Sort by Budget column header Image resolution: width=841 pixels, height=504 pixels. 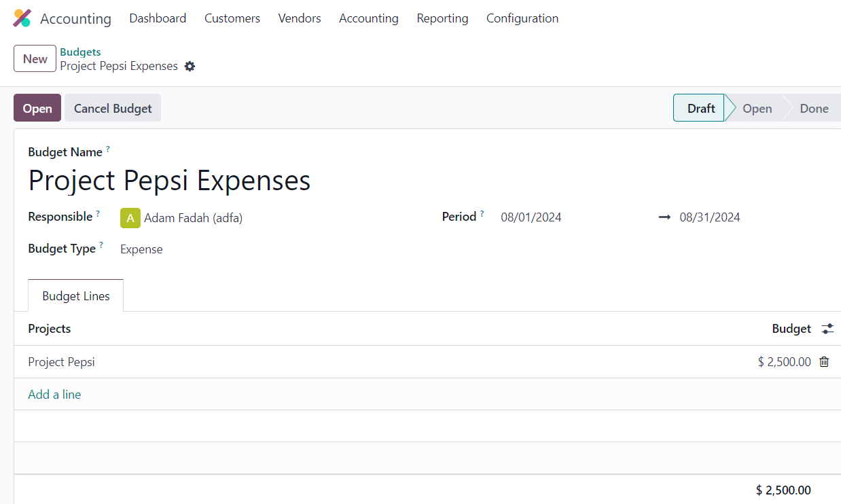pos(791,329)
